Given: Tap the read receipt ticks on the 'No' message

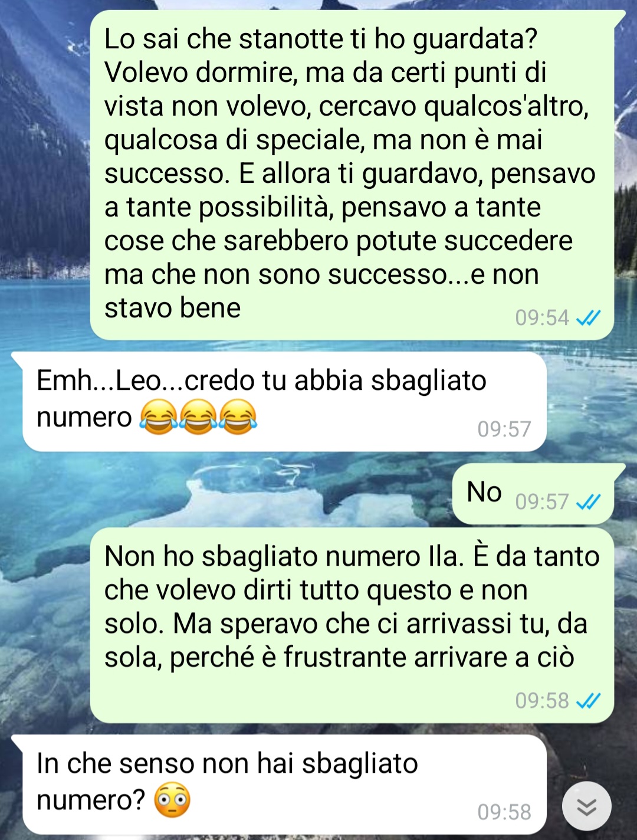Looking at the screenshot, I should pyautogui.click(x=588, y=502).
